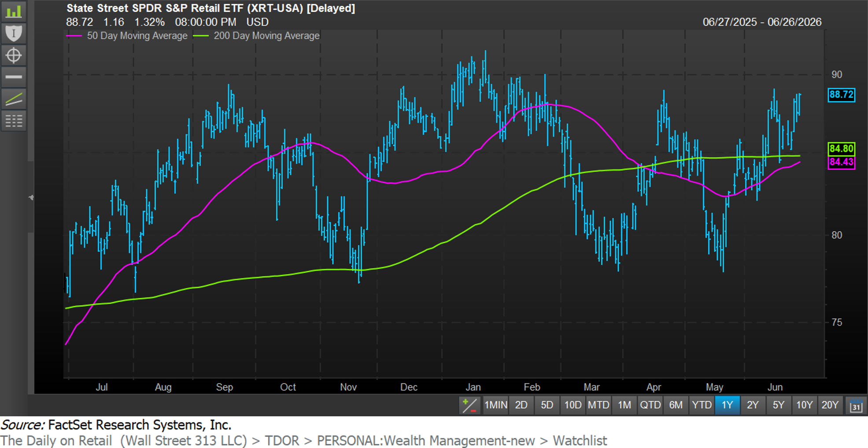Viewport: 868px width, 448px height.
Task: Select the 10Y time range
Action: 804,405
